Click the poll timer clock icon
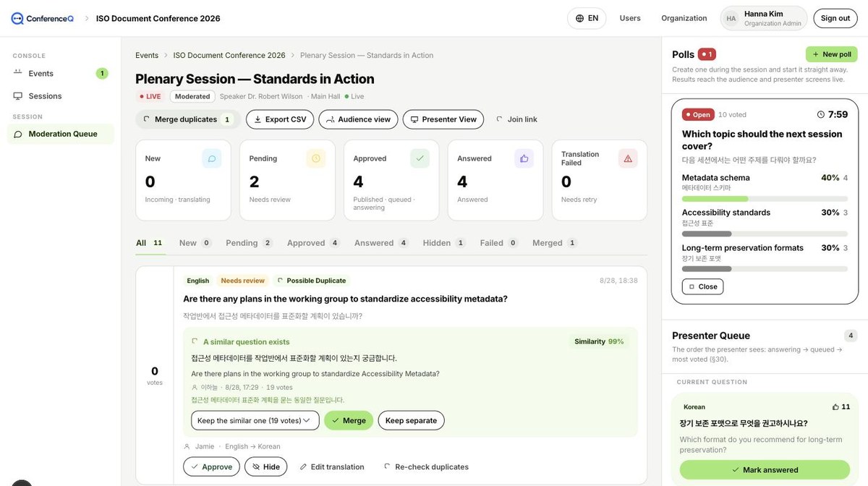868x486 pixels. coord(821,114)
